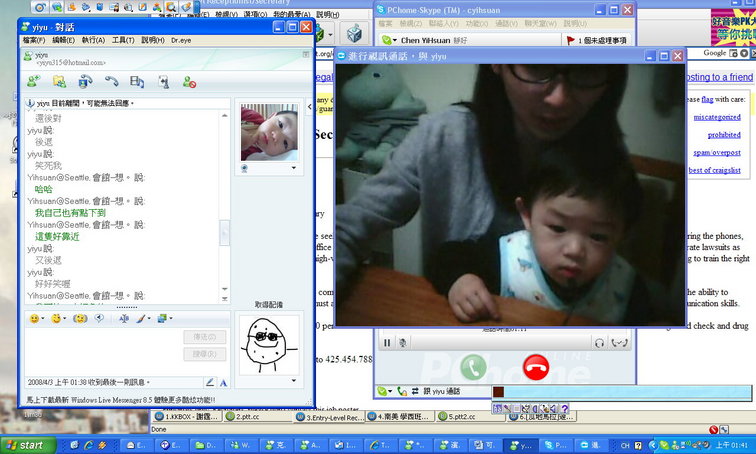This screenshot has height=454, width=756.
Task: Click the headset audio settings icon in Skype
Action: [x=599, y=343]
